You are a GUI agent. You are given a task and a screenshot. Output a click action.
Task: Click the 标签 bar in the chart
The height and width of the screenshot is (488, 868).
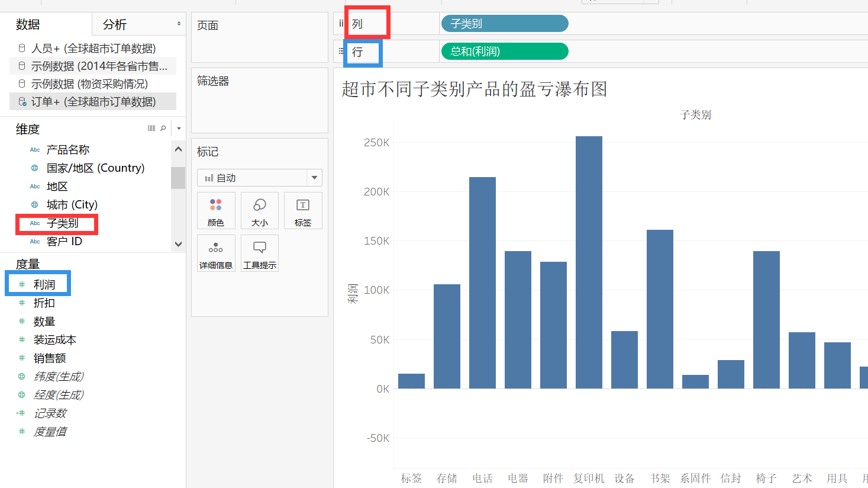click(411, 381)
